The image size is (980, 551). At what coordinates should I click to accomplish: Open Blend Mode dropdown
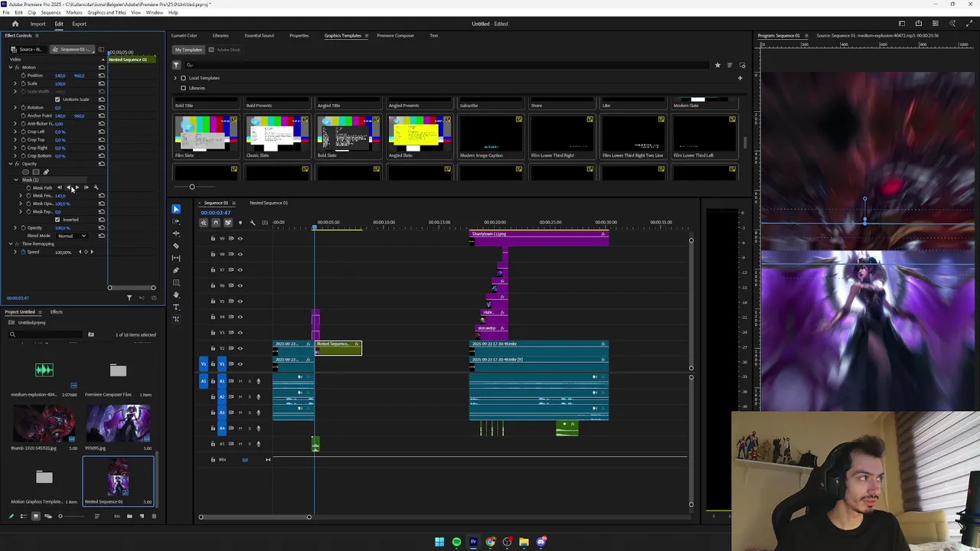click(x=72, y=236)
